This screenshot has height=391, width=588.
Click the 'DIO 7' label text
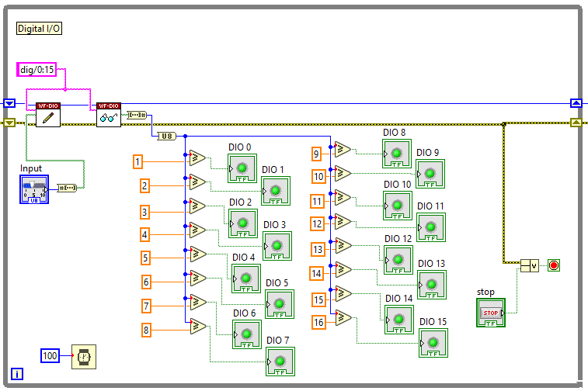coord(278,340)
